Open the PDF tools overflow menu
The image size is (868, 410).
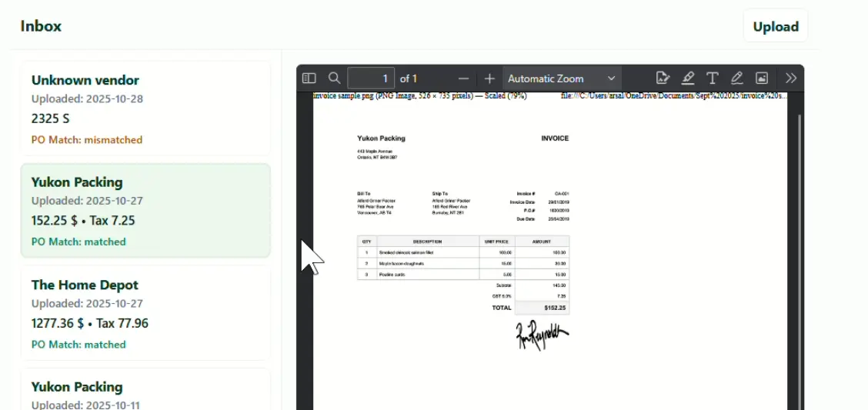click(791, 78)
